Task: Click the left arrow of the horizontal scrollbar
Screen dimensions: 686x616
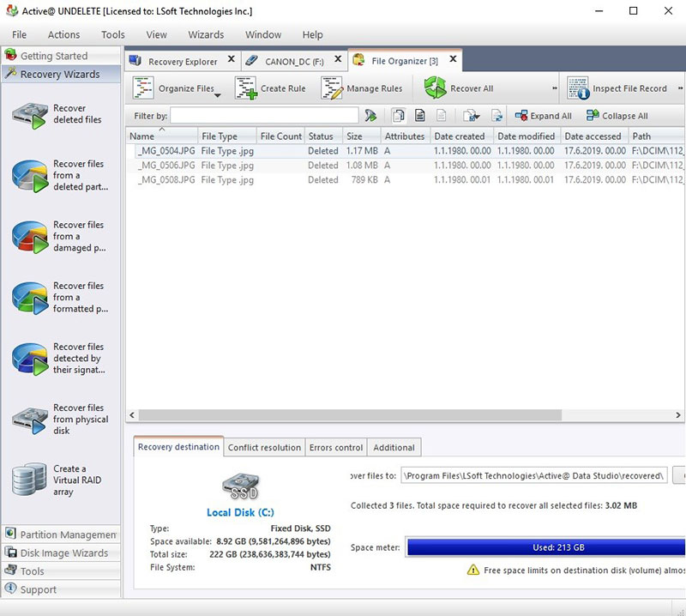Action: click(132, 414)
